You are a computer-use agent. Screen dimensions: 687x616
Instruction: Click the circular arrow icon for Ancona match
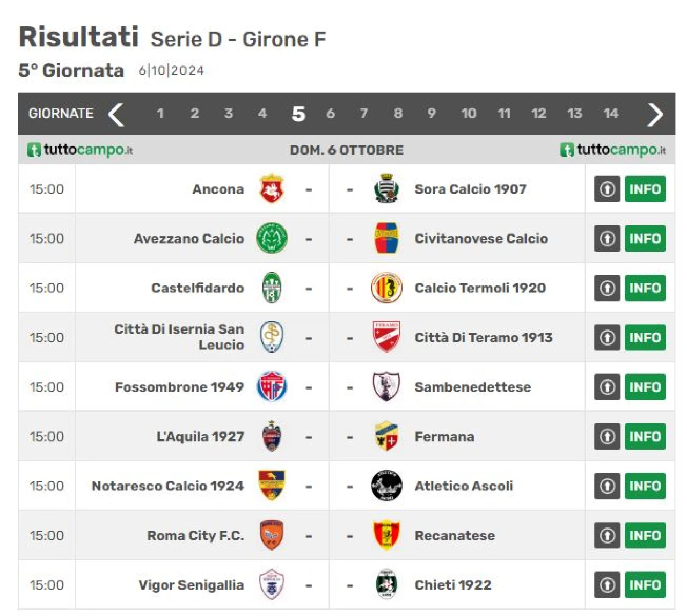point(607,189)
